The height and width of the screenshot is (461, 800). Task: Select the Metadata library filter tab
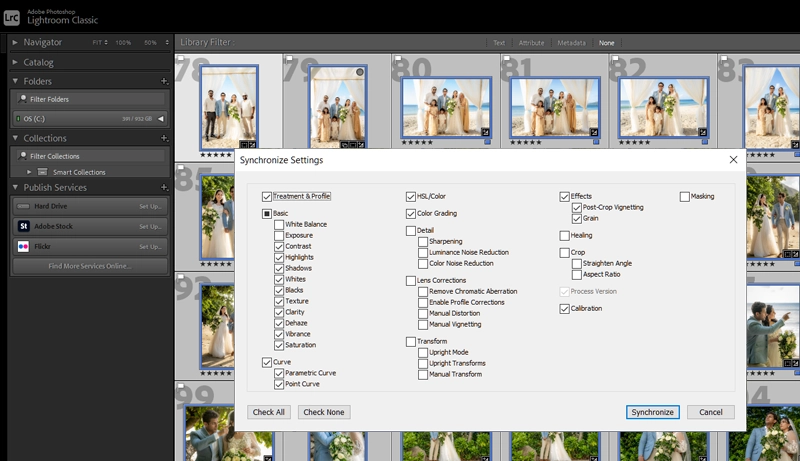click(x=571, y=43)
